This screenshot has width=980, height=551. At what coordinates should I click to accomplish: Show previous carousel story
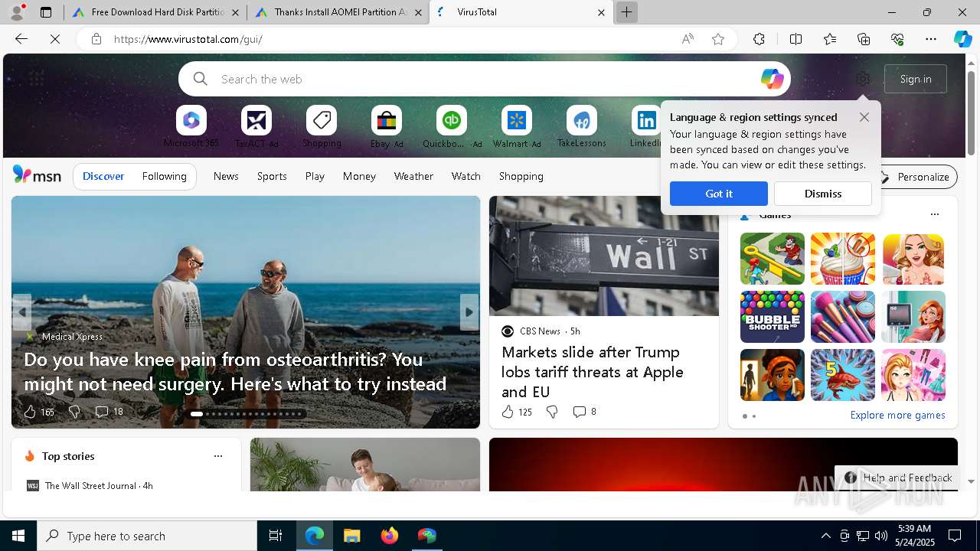(22, 312)
